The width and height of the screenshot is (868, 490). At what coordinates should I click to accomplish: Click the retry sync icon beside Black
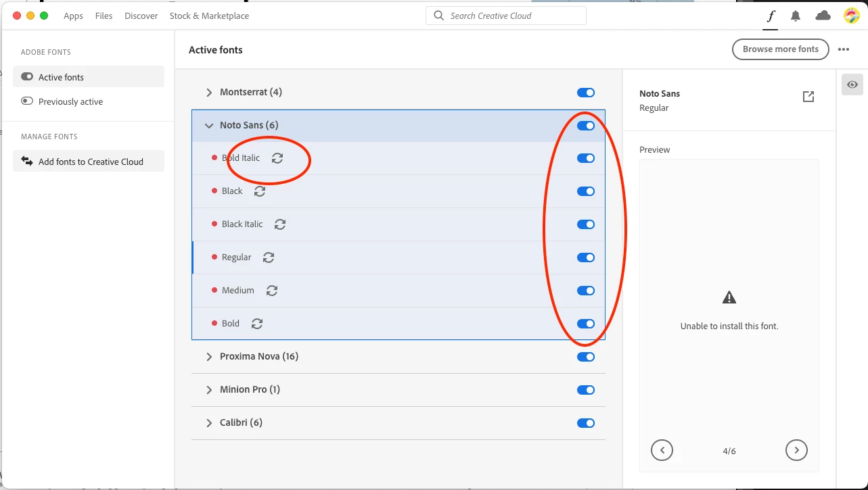260,191
